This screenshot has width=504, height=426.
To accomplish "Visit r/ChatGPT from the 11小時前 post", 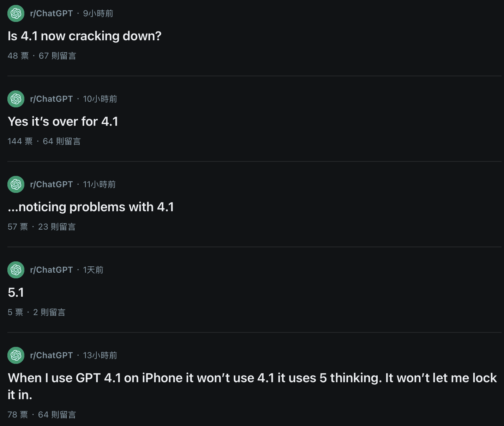I will (52, 184).
